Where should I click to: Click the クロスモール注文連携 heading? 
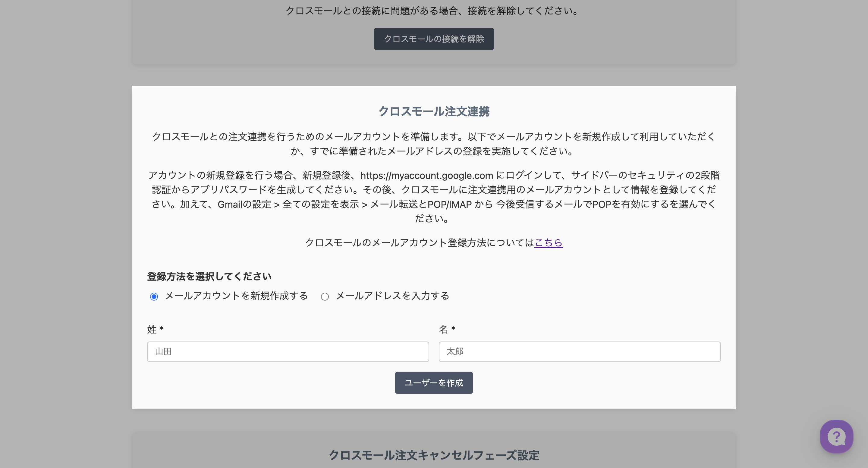click(x=434, y=111)
